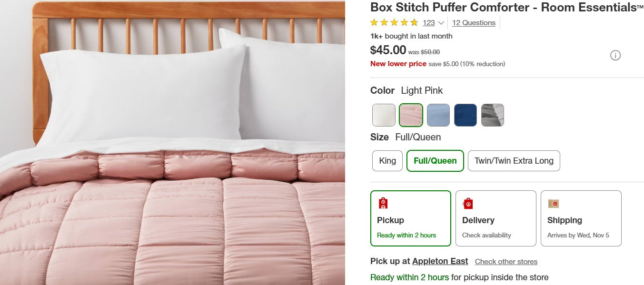Open the product info circle icon
644x285 pixels.
[x=615, y=55]
